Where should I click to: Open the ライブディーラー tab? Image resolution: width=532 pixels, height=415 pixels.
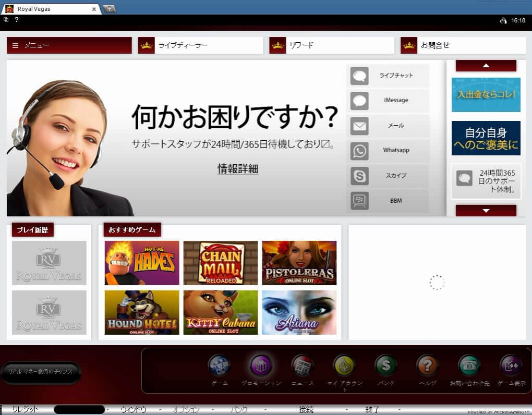point(200,45)
